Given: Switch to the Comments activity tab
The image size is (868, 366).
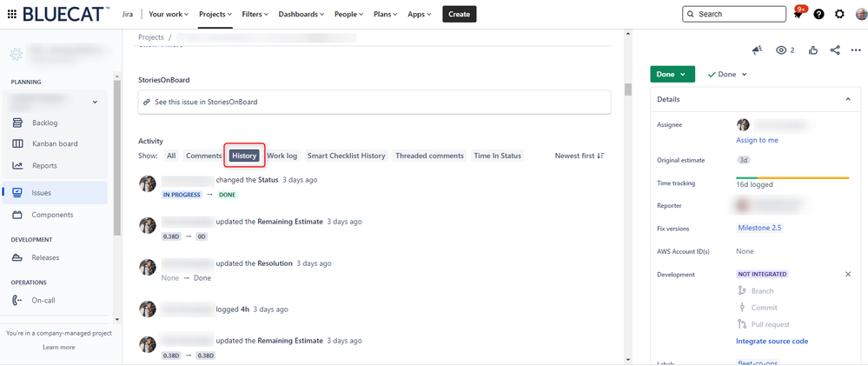Looking at the screenshot, I should pyautogui.click(x=203, y=156).
